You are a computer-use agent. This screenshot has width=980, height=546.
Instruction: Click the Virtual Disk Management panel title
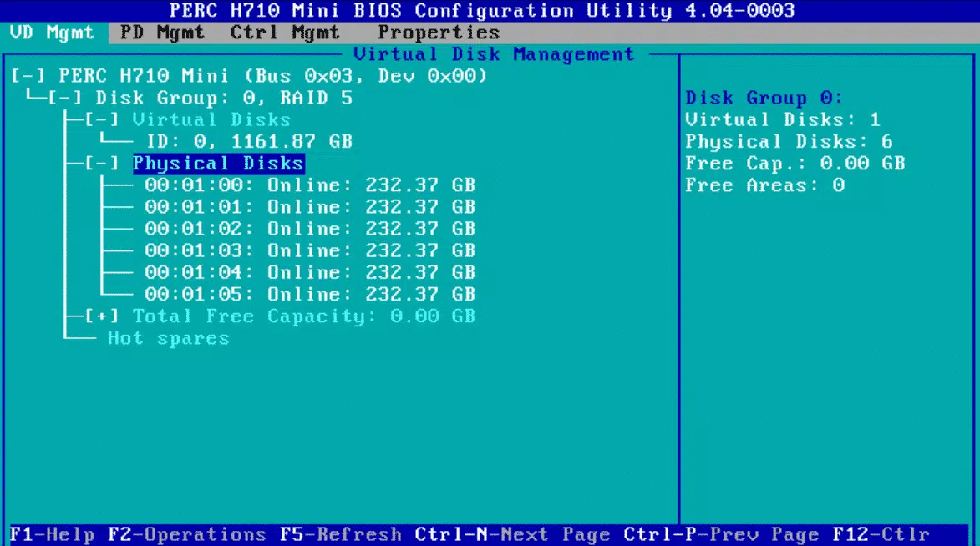494,54
